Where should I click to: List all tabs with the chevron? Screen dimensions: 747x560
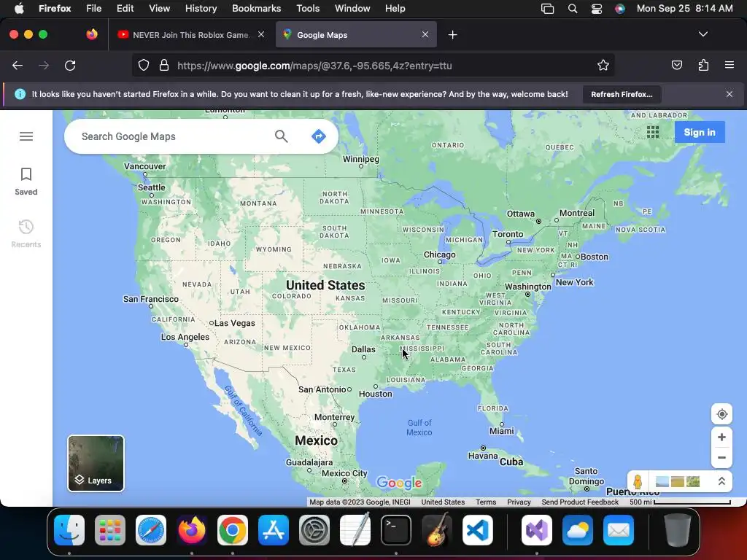[703, 34]
